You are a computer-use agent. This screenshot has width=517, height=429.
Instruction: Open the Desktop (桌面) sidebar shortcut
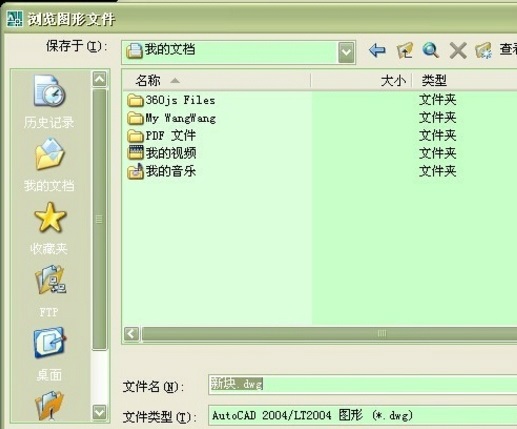click(x=49, y=354)
